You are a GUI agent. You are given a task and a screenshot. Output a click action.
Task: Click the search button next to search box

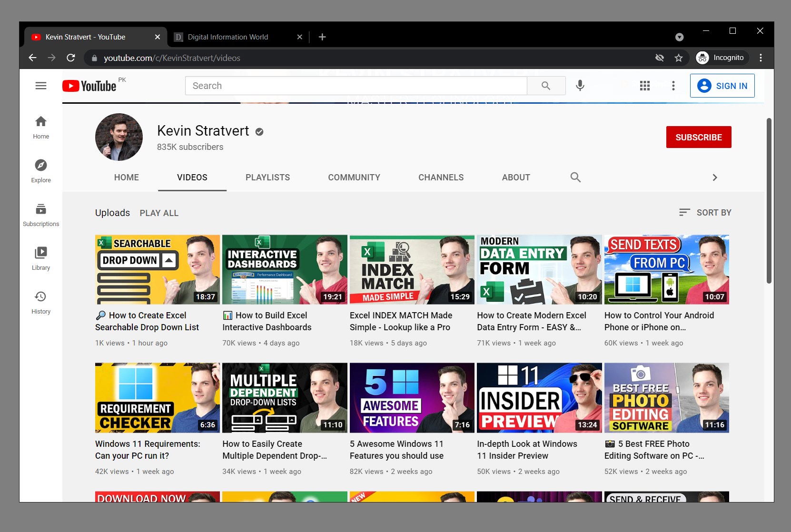tap(546, 86)
